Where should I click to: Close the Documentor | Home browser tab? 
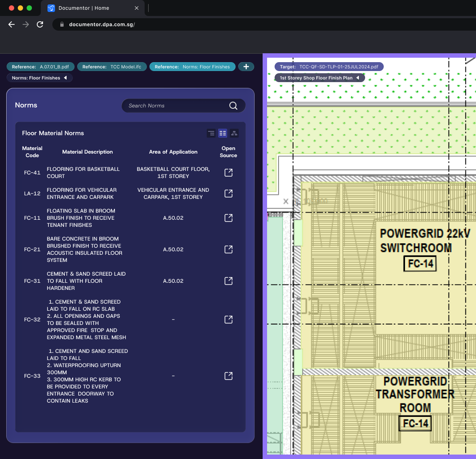tap(137, 8)
